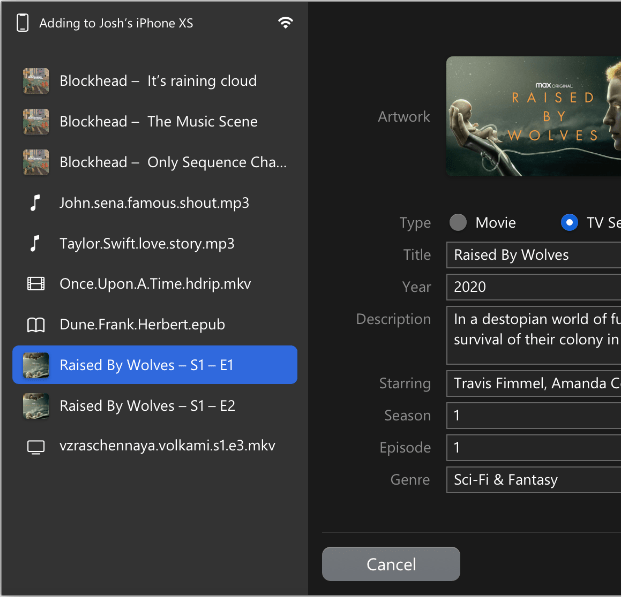The image size is (622, 597).
Task: Click the Wi-Fi connection icon
Action: coord(285,23)
